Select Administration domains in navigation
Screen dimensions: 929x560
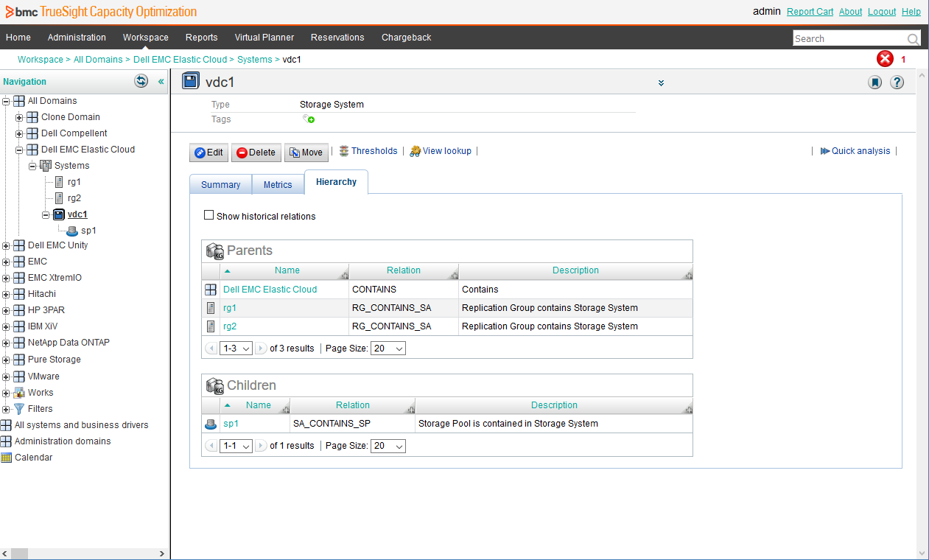(63, 441)
